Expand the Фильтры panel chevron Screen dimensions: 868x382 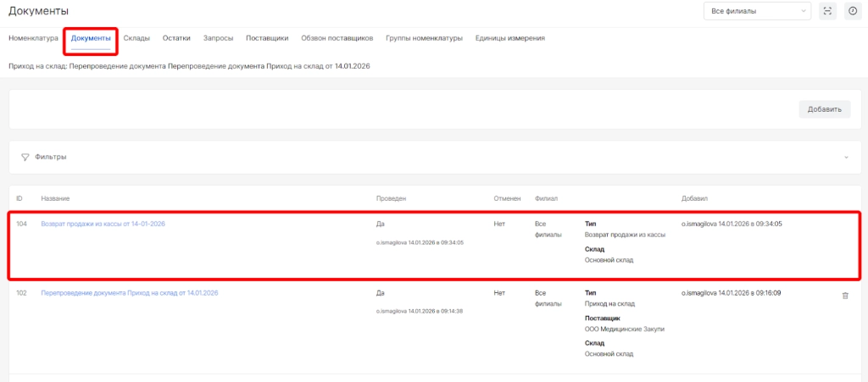click(845, 157)
